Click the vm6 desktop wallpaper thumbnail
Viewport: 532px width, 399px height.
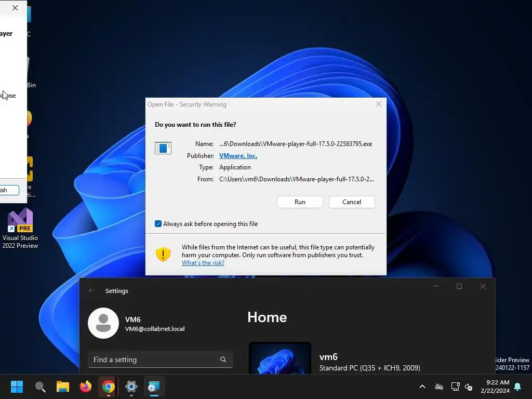[280, 358]
